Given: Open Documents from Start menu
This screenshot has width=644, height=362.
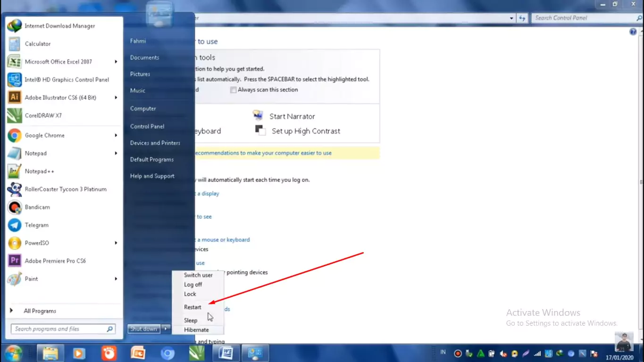Looking at the screenshot, I should click(144, 58).
